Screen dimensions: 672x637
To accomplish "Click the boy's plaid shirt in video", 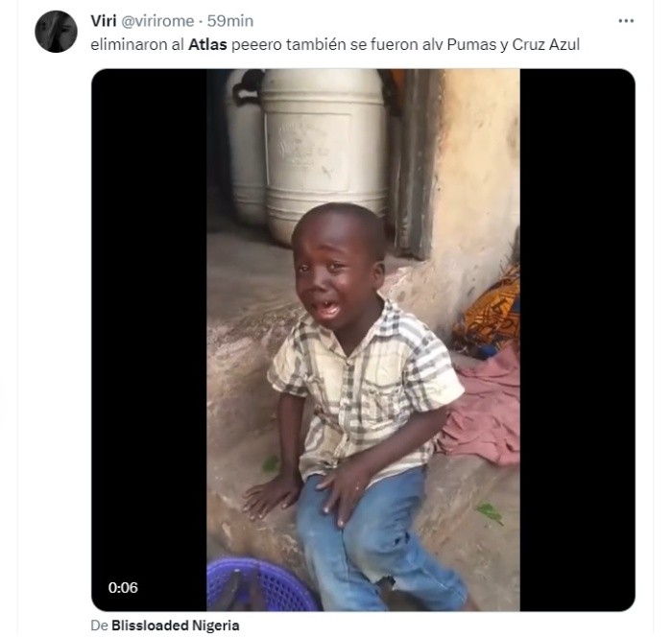I will pos(360,384).
